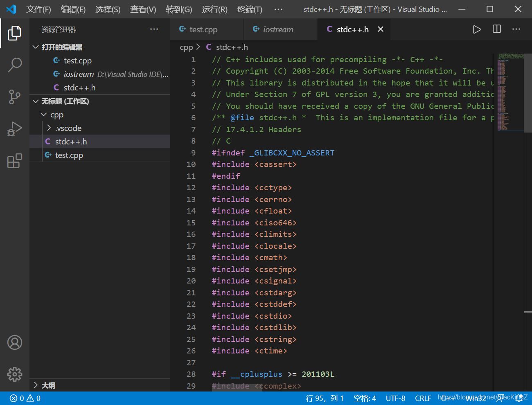
Task: Open the Source Control panel
Action: [15, 97]
